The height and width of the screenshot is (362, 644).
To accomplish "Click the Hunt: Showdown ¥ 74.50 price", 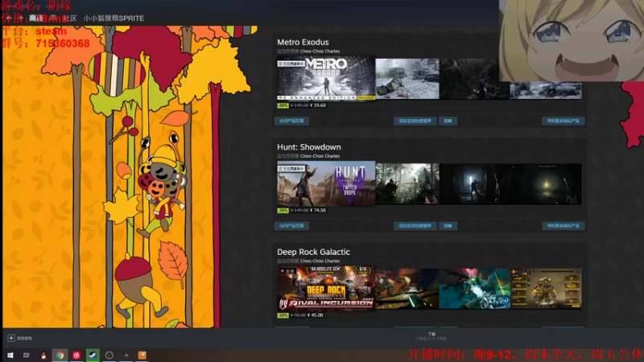I will coord(318,210).
